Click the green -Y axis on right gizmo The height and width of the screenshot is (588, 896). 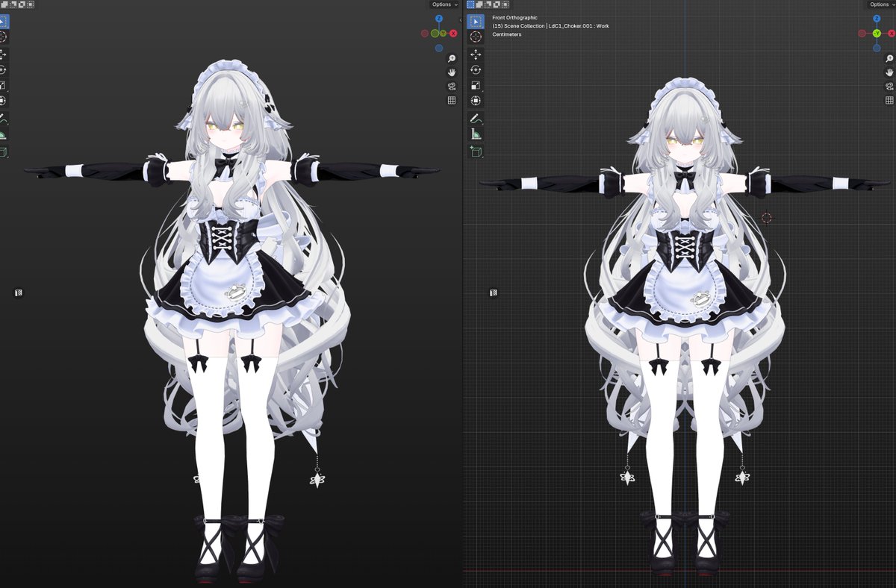pyautogui.click(x=877, y=34)
